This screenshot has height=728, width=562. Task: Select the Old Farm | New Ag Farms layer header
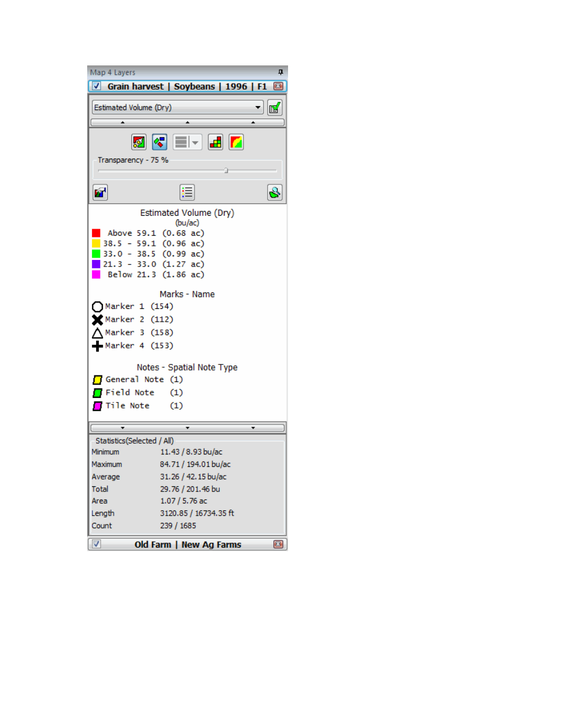pos(187,544)
